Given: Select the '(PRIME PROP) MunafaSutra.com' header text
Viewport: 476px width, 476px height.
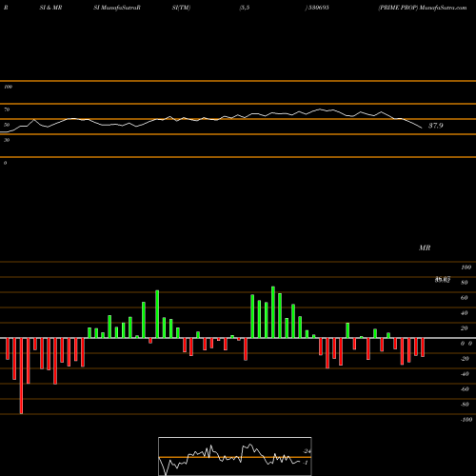Looking at the screenshot, I should coord(423,8).
